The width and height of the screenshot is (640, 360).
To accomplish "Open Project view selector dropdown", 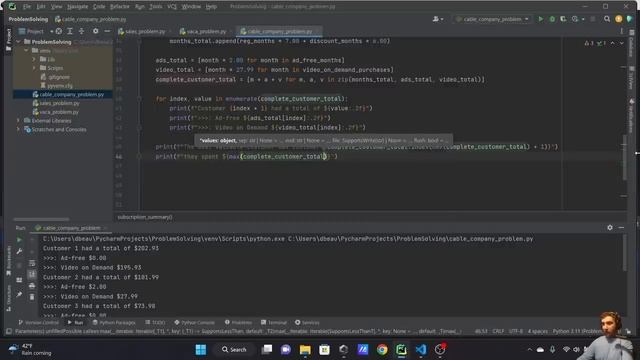I will 36,31.
